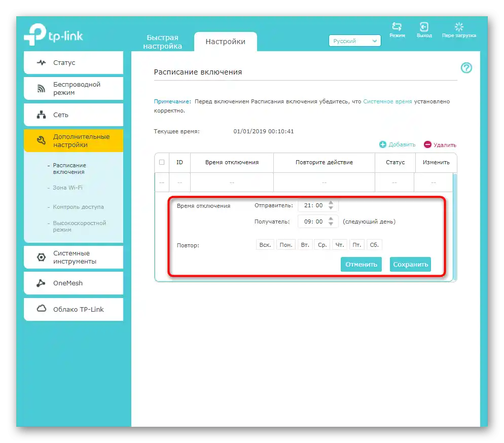The height and width of the screenshot is (443, 504).
Task: Click the Режим mode switch icon
Action: [397, 27]
